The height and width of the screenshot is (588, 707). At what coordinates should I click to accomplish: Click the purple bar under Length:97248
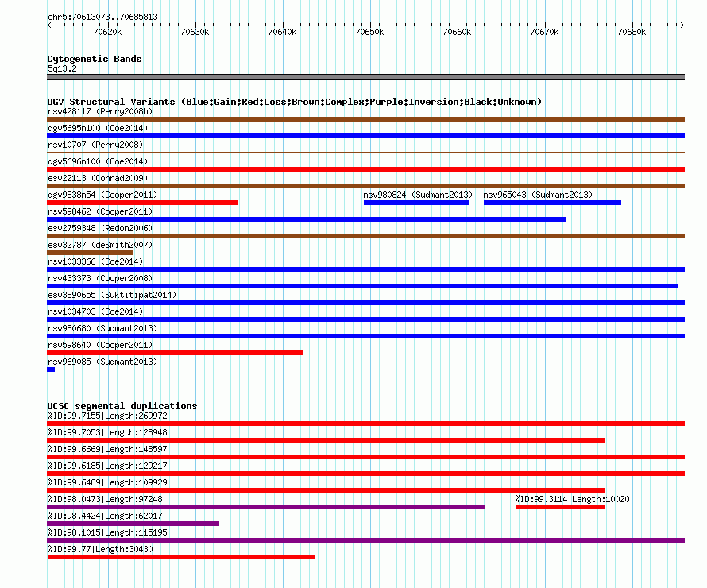point(265,507)
